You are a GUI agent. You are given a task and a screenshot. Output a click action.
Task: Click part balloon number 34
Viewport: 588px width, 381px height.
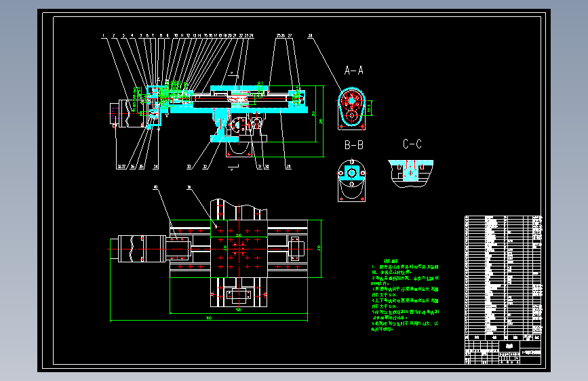coord(155,167)
